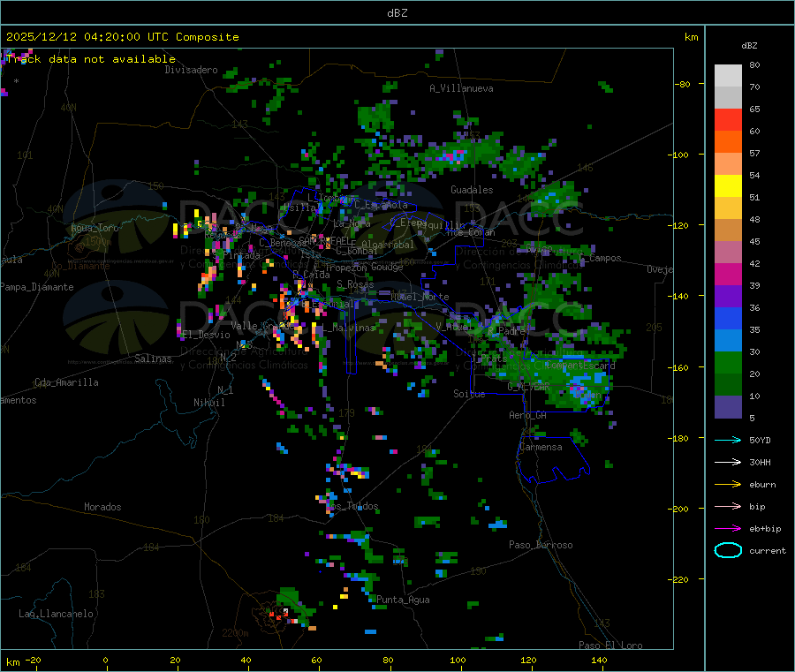
Task: Select the light blue swatch between 35 and 30 dBZ
Action: tap(728, 341)
